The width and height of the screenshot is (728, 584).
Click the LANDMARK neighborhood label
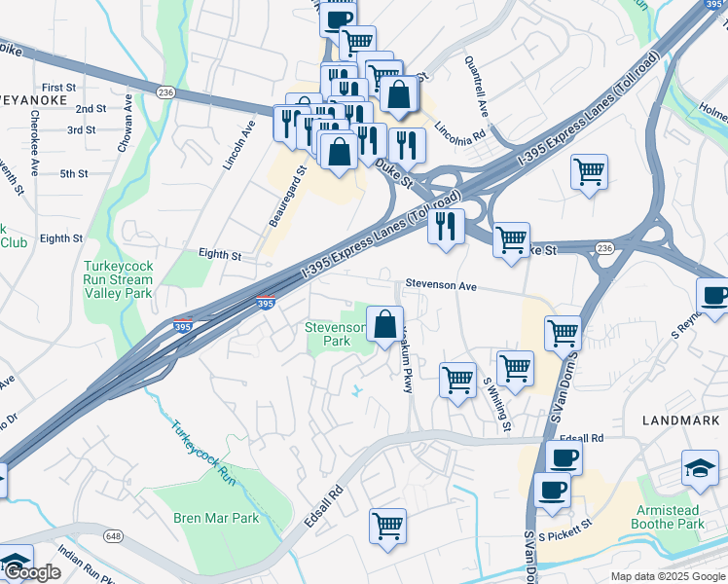pos(681,420)
